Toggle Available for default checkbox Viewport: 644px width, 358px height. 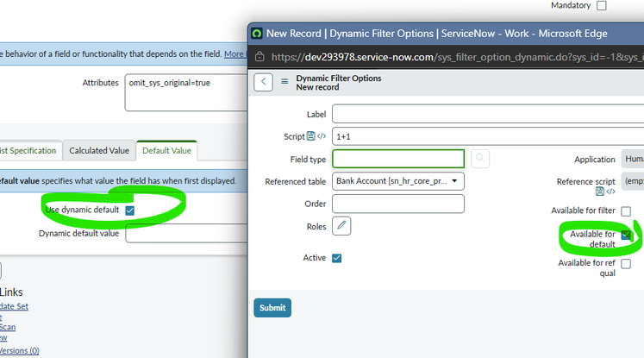click(626, 236)
